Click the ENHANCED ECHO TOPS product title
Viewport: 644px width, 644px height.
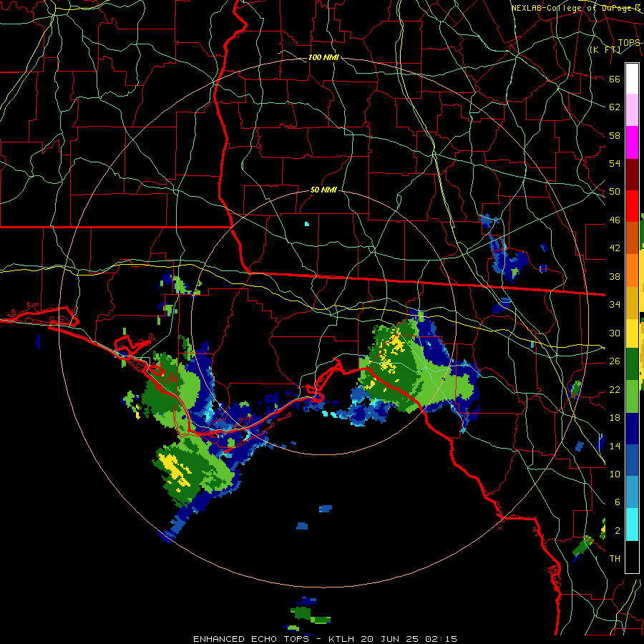tap(251, 639)
